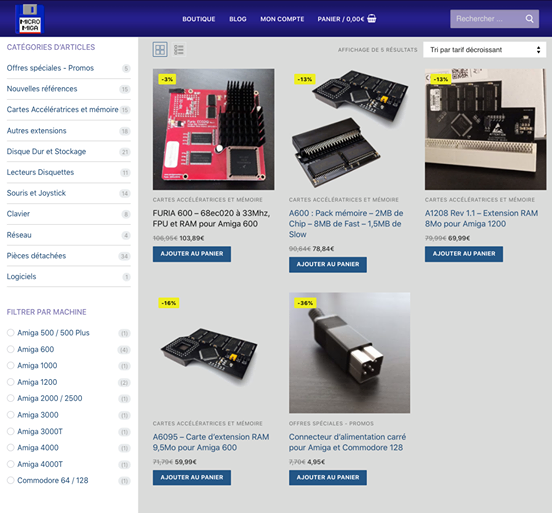The height and width of the screenshot is (513, 552).
Task: Open Cartes Accélératrices et mémoire category
Action: (x=62, y=110)
